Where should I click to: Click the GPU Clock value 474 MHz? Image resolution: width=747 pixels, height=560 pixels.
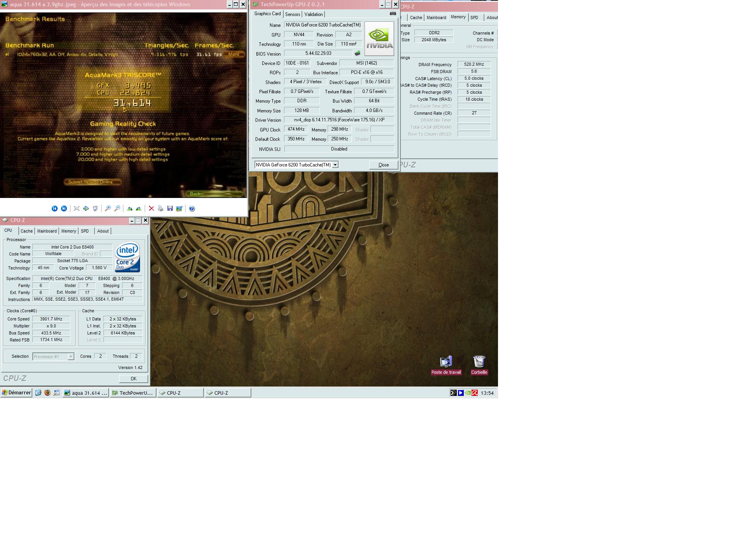[x=296, y=129]
